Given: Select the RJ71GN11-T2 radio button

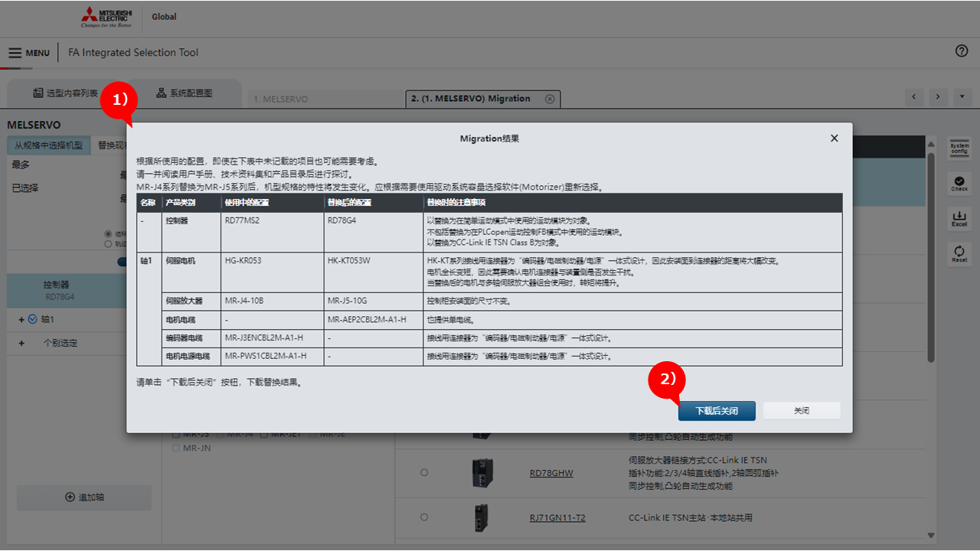Looking at the screenshot, I should [x=424, y=517].
